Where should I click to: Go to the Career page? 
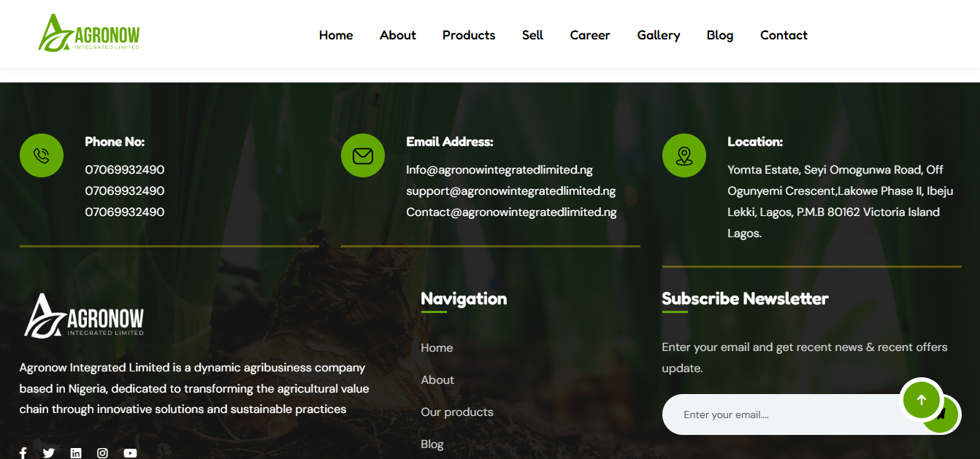590,35
